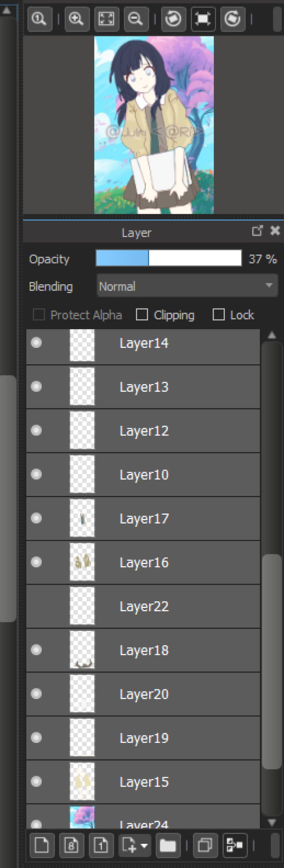Open the Blending mode dropdown
This screenshot has height=868, width=284.
tap(187, 286)
